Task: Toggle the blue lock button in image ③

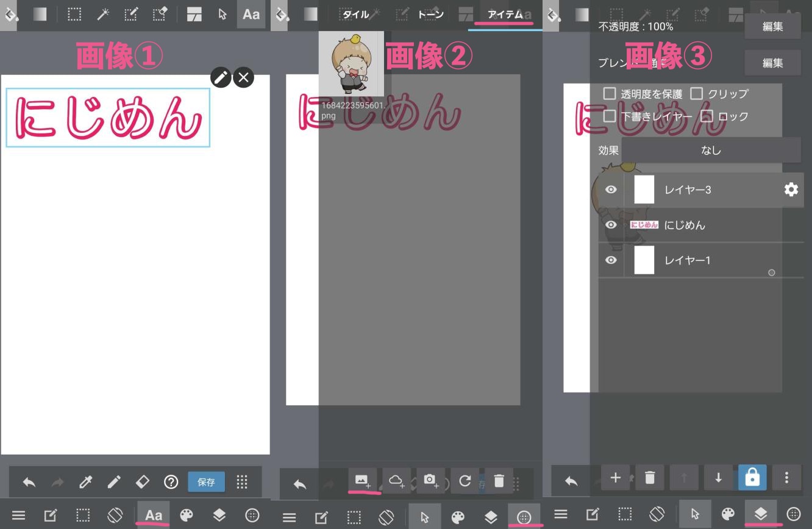Action: click(752, 478)
